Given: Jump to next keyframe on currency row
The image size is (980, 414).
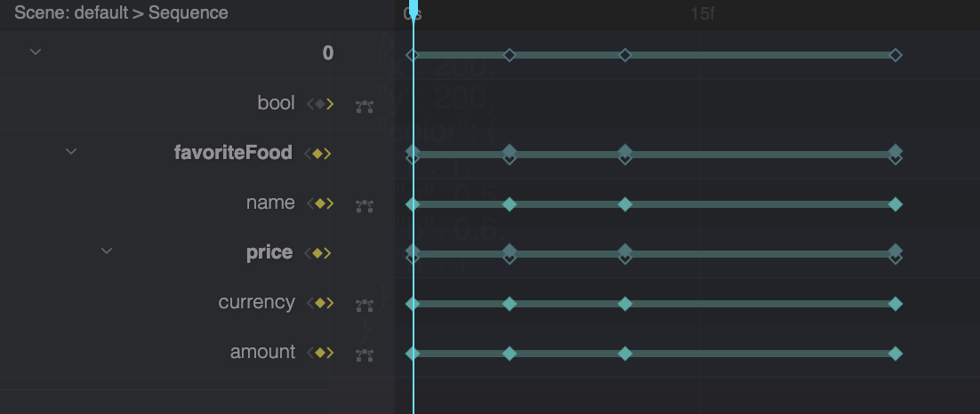Looking at the screenshot, I should [330, 303].
